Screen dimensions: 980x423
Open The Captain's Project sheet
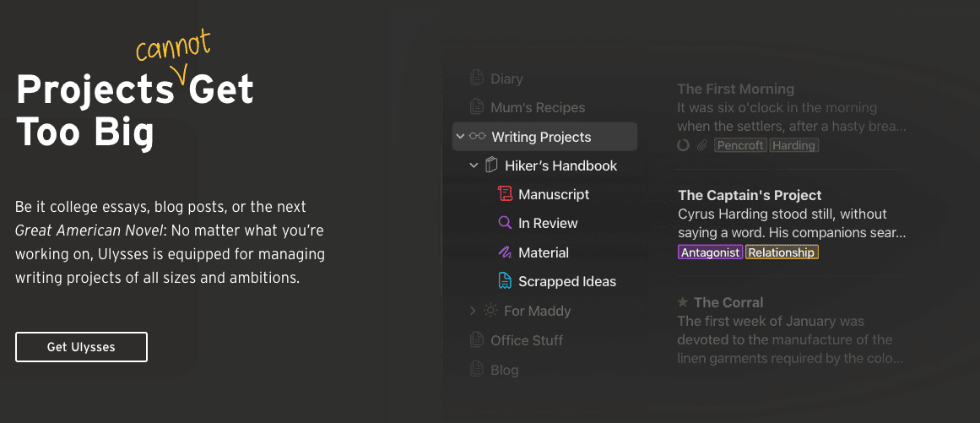(750, 196)
